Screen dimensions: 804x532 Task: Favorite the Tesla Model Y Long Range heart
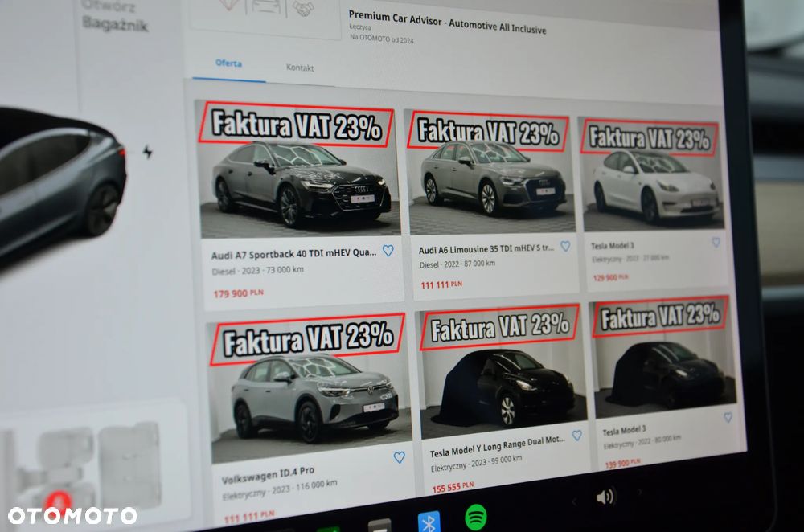[576, 435]
